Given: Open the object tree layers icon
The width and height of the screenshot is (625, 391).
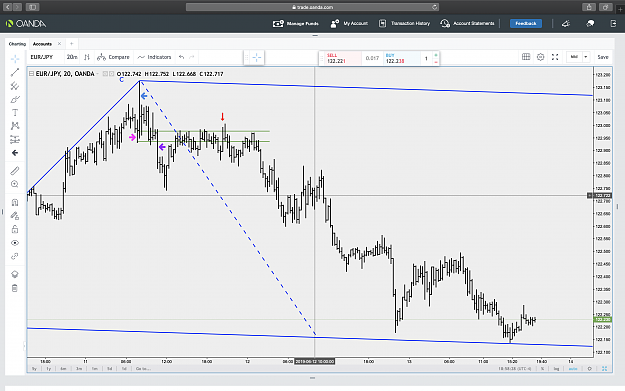Looking at the screenshot, I should coord(15,274).
